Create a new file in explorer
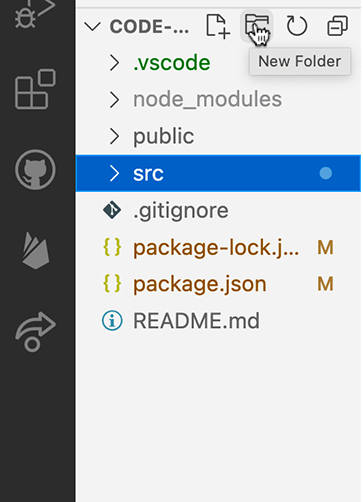 pyautogui.click(x=218, y=26)
